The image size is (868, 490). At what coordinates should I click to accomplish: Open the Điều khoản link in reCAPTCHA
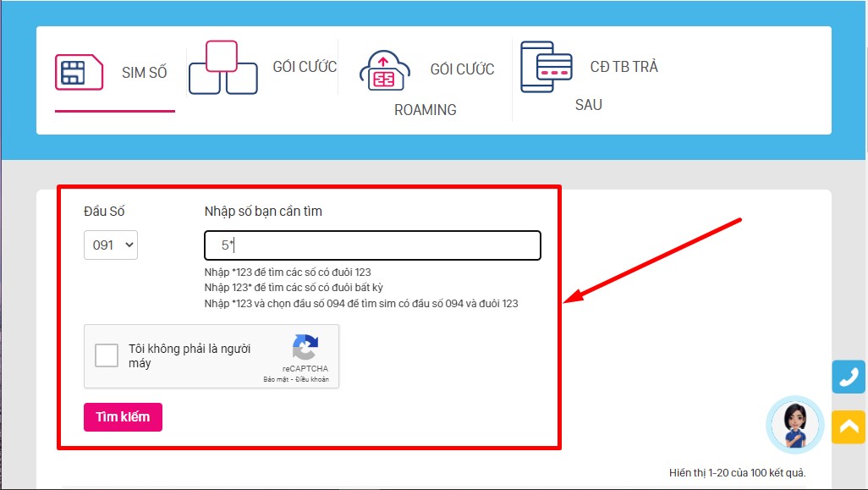click(x=312, y=380)
